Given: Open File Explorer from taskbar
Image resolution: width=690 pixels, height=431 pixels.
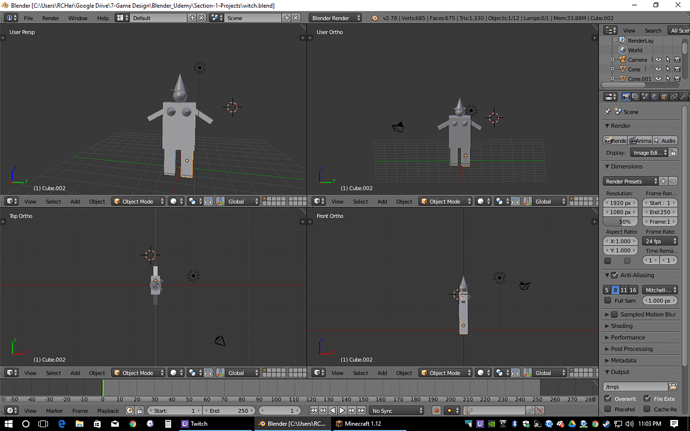Looking at the screenshot, I should [79, 424].
